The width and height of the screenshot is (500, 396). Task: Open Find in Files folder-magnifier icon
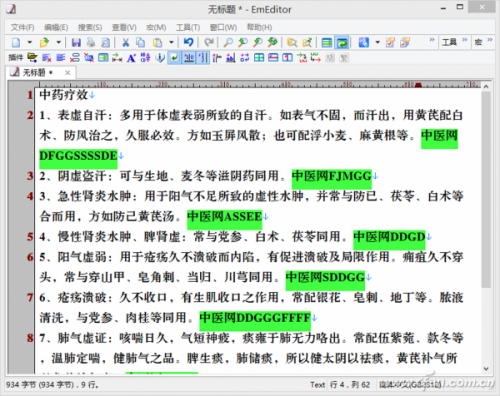[x=292, y=42]
